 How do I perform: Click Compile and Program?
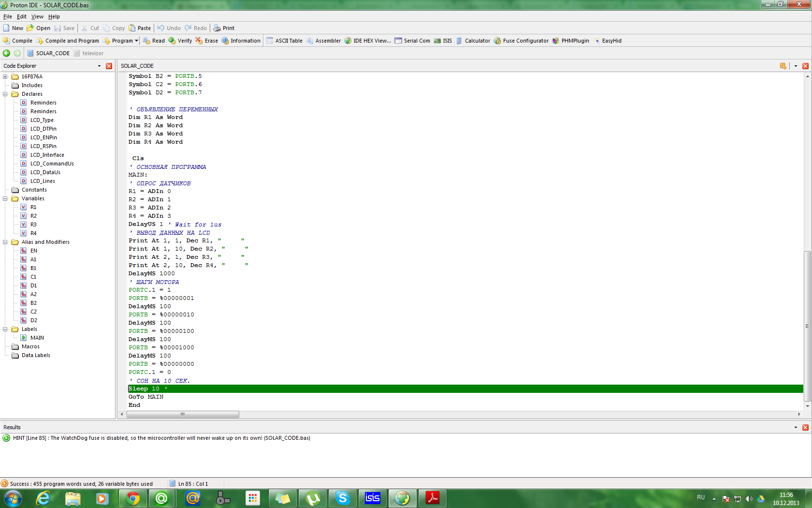tap(68, 41)
